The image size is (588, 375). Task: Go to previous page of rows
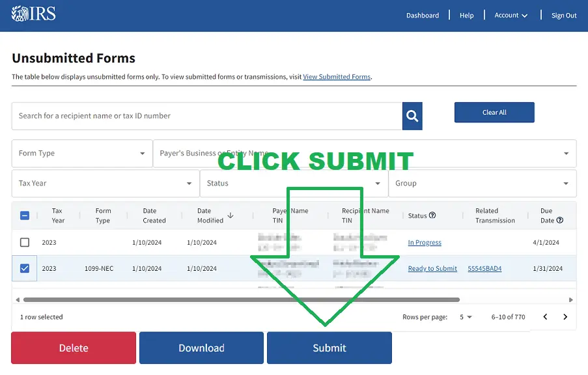(x=545, y=317)
